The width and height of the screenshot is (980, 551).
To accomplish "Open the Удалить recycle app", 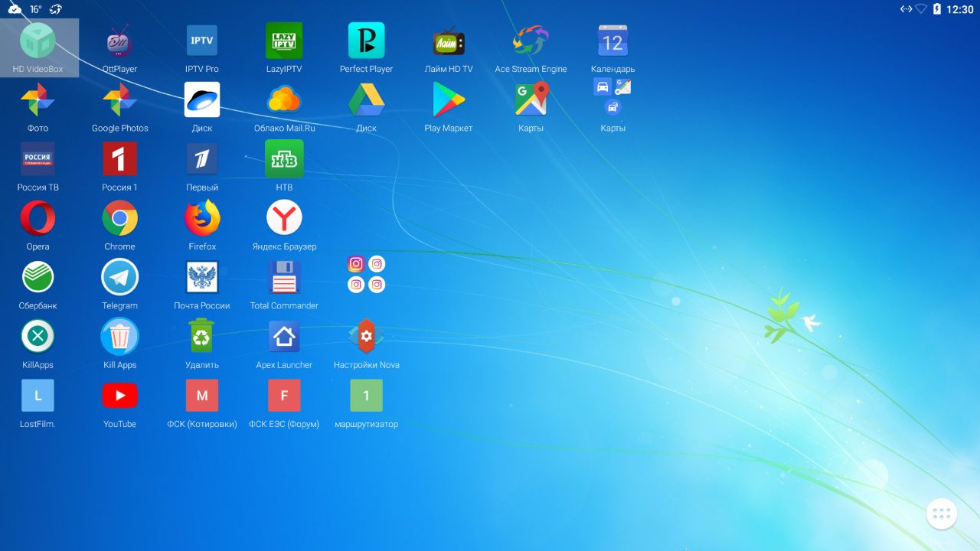I will [x=202, y=336].
